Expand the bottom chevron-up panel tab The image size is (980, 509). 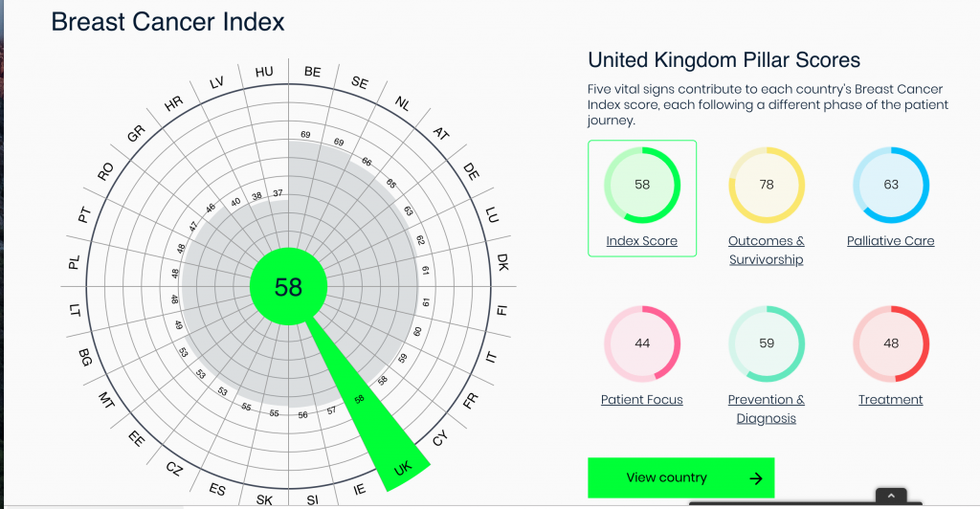click(x=890, y=496)
